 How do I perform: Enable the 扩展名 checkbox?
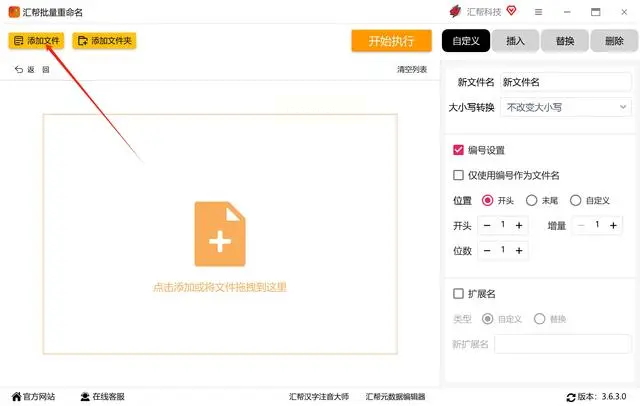click(x=458, y=293)
